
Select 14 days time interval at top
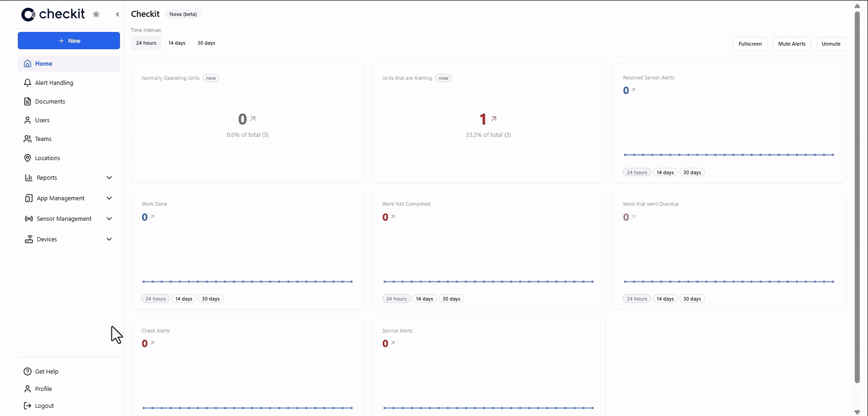177,43
